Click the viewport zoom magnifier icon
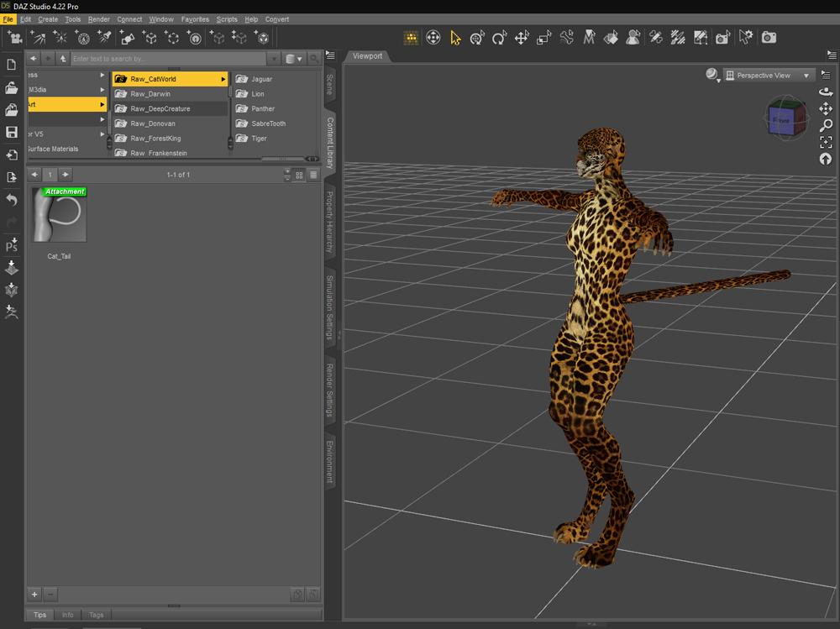Viewport: 840px width, 629px height. (826, 125)
